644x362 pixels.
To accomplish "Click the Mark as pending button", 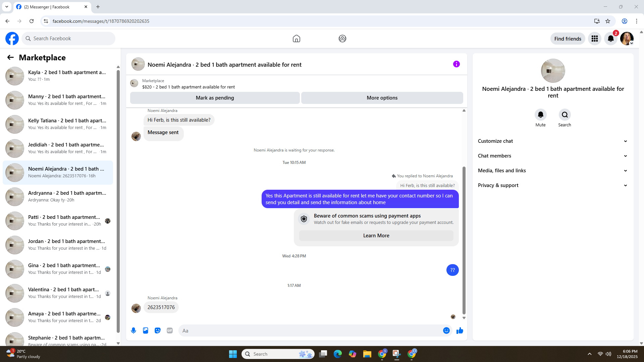I will pyautogui.click(x=215, y=98).
